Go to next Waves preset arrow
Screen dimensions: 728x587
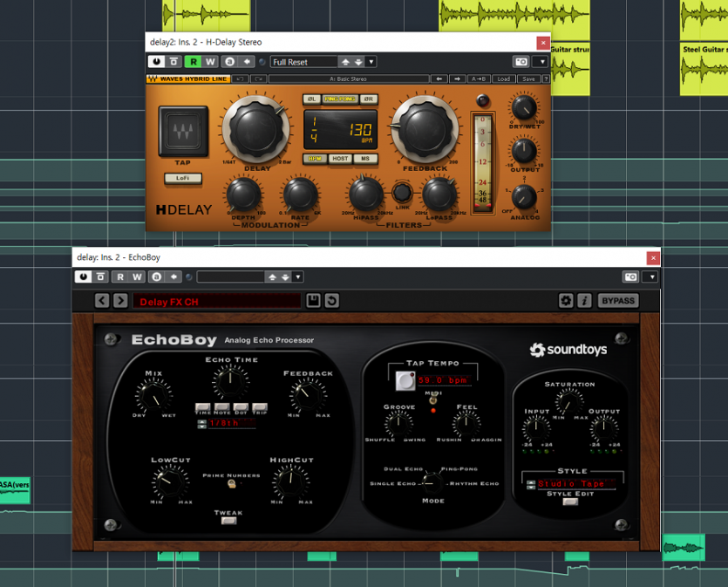[x=458, y=79]
